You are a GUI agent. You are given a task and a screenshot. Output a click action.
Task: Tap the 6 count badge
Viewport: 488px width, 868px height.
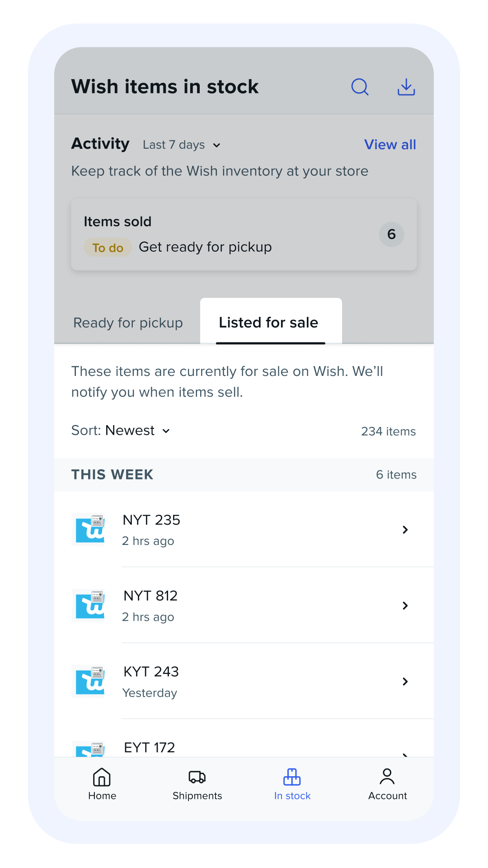tap(391, 235)
